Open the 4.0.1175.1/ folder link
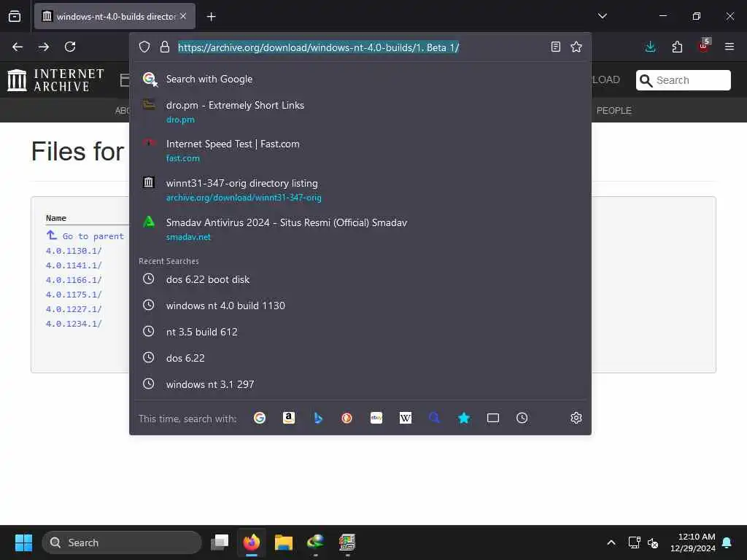 pyautogui.click(x=74, y=295)
